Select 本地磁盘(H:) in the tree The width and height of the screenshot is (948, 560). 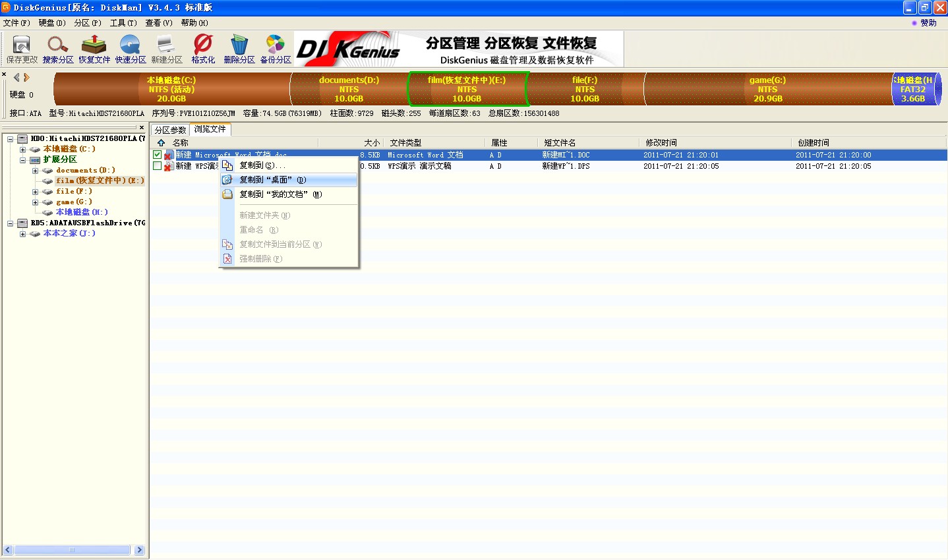pos(82,213)
